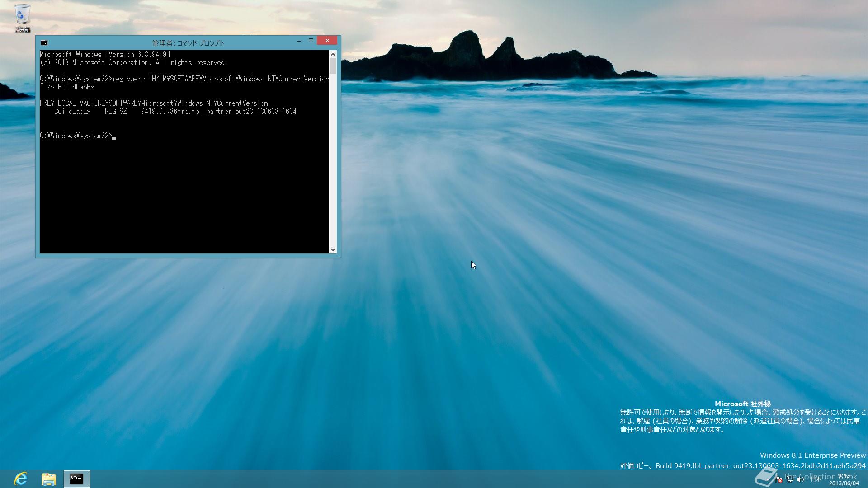Select Command Prompt taskbar button
This screenshot has width=868, height=488.
[x=76, y=479]
